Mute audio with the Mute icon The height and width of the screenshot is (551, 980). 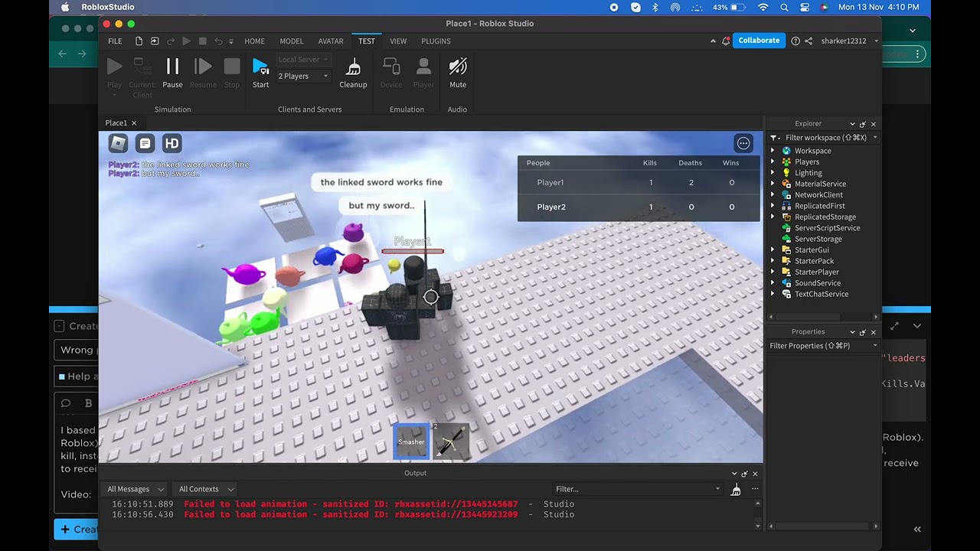(458, 67)
